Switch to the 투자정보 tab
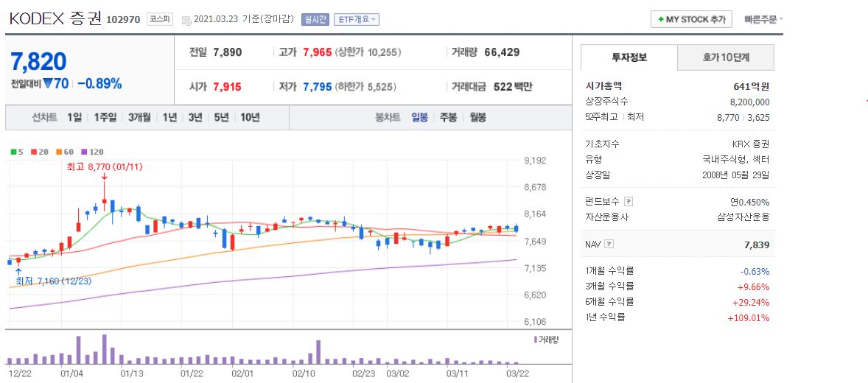This screenshot has width=868, height=383. (x=629, y=57)
